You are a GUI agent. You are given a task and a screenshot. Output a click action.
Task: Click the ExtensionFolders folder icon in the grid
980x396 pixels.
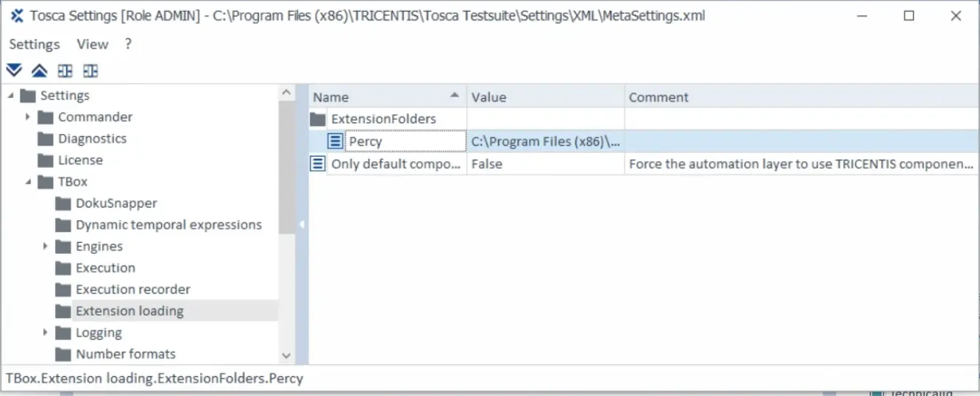tap(318, 119)
